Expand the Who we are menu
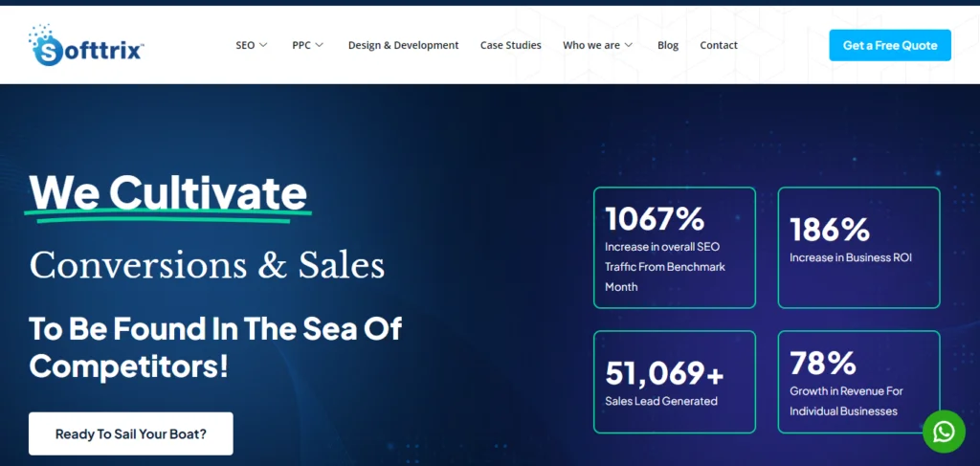 click(x=597, y=45)
